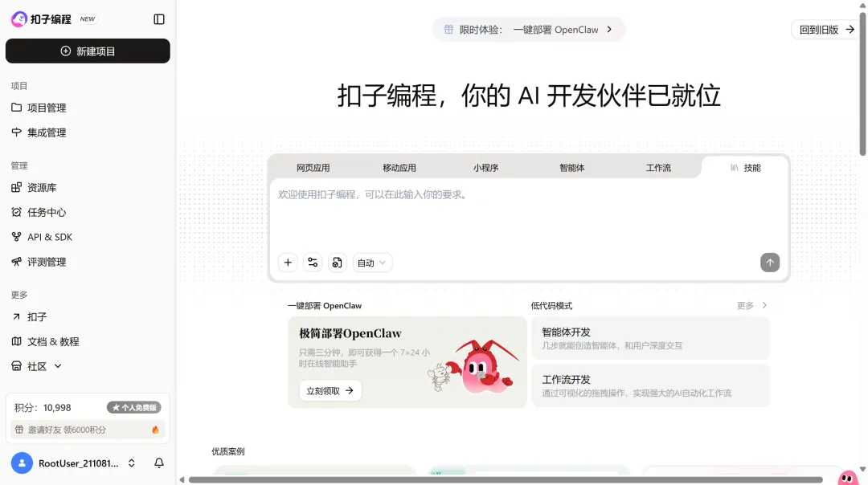Click the fire icon in the invite banner

[156, 430]
